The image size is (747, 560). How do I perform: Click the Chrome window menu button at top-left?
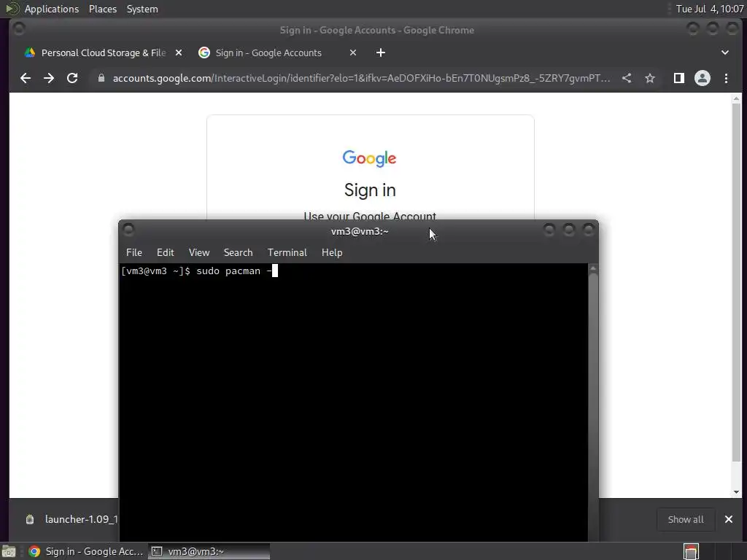(19, 29)
